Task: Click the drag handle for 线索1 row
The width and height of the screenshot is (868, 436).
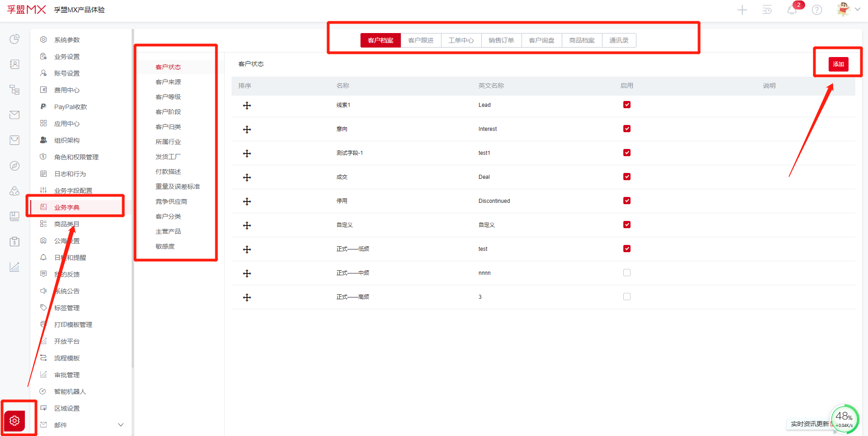Action: click(x=247, y=105)
